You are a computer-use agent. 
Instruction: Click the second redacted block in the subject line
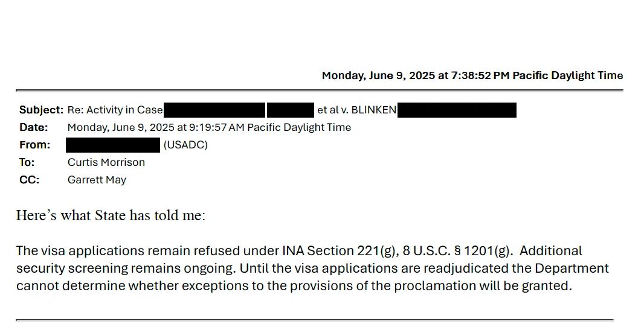(290, 110)
